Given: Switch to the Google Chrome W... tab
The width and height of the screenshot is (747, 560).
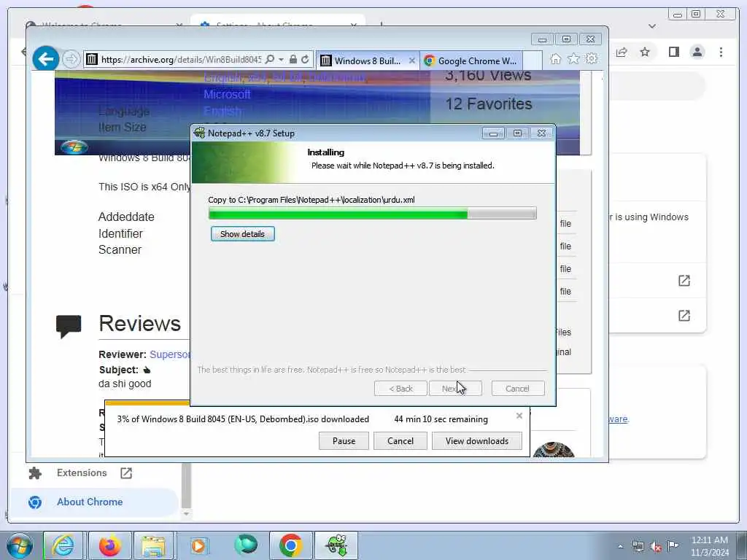Looking at the screenshot, I should (x=472, y=61).
